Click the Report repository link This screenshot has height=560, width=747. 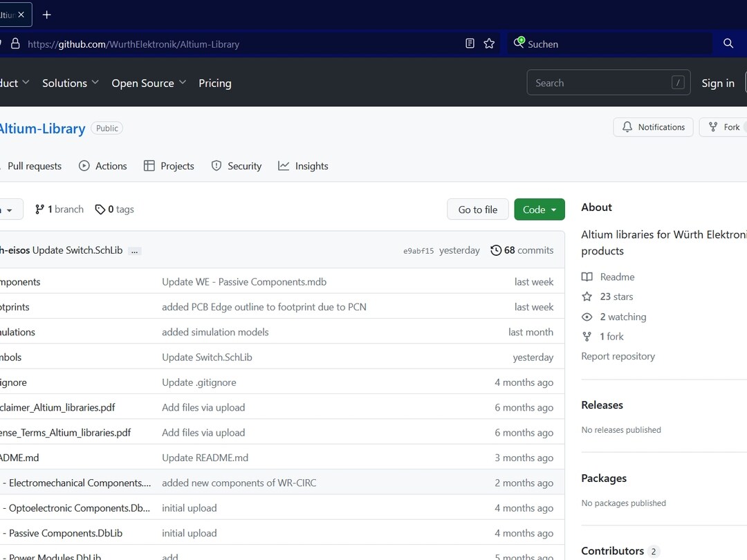coord(618,356)
